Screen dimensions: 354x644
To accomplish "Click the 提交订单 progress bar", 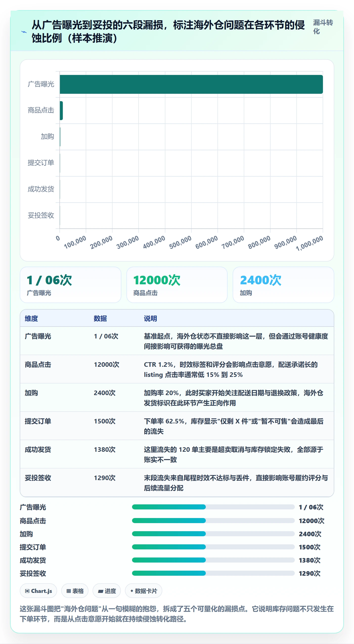I will click(213, 547).
